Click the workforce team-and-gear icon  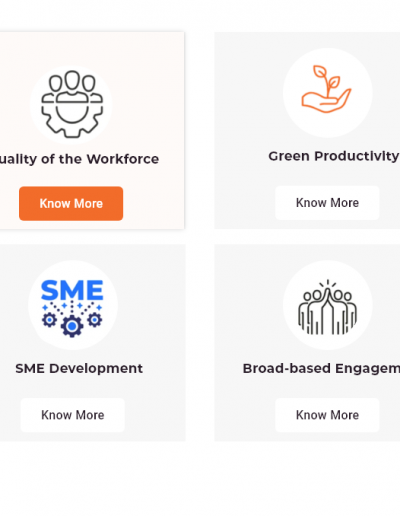click(x=72, y=104)
